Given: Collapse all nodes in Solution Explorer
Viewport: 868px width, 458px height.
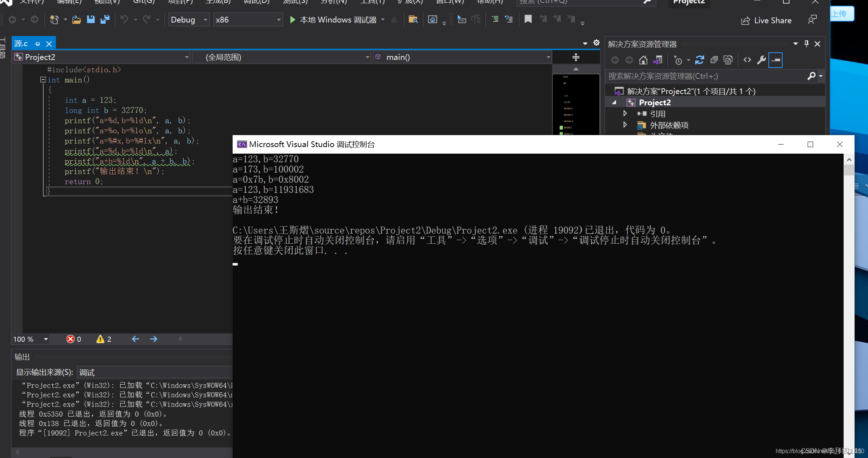Looking at the screenshot, I should point(714,60).
